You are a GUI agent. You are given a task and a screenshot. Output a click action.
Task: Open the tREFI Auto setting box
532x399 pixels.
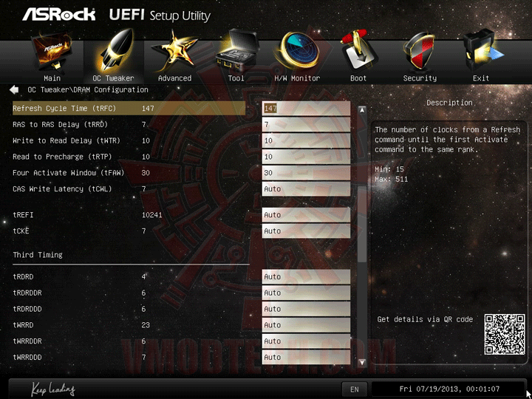[306, 215]
